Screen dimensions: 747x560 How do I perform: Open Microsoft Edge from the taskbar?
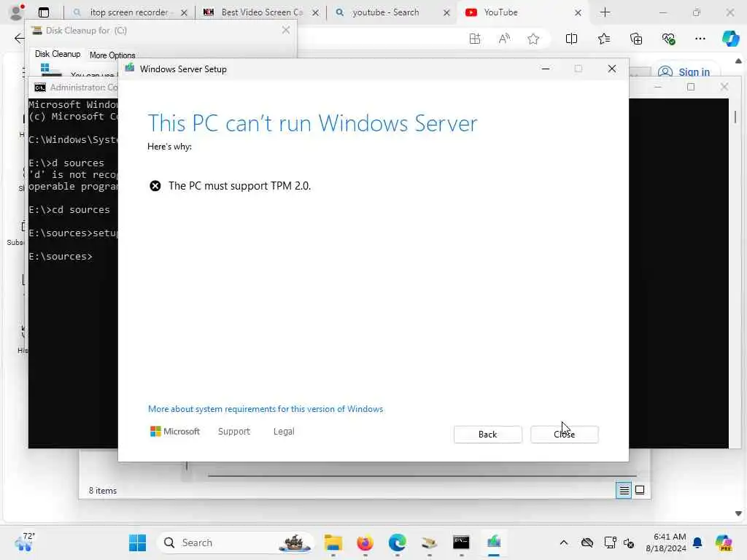tap(397, 542)
